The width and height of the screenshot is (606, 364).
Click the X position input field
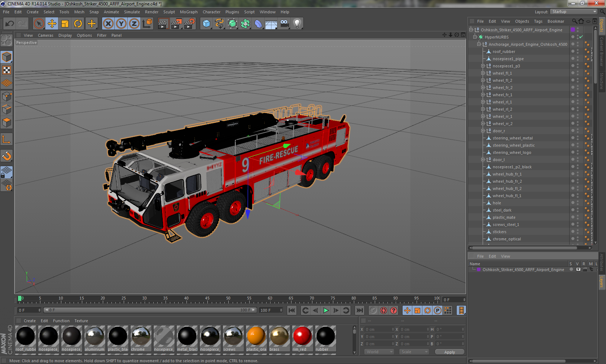[x=379, y=329]
